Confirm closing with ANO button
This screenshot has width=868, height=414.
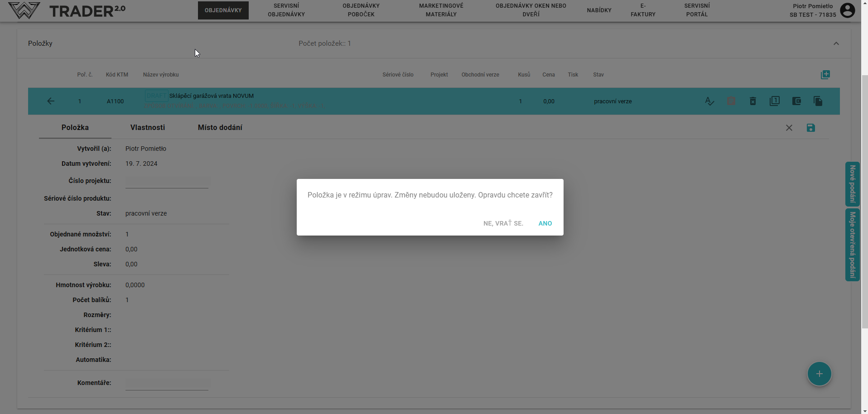pyautogui.click(x=545, y=223)
